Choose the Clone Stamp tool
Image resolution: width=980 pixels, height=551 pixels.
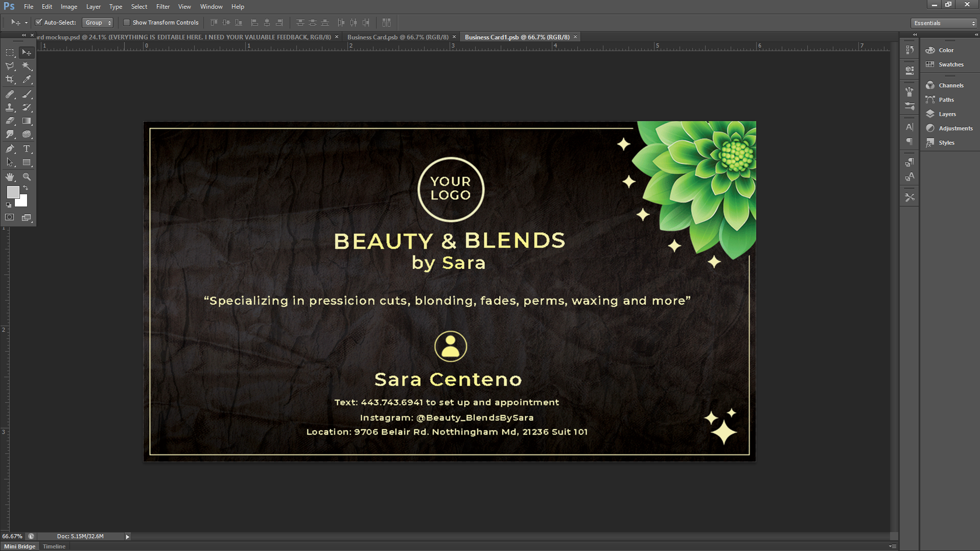point(10,107)
